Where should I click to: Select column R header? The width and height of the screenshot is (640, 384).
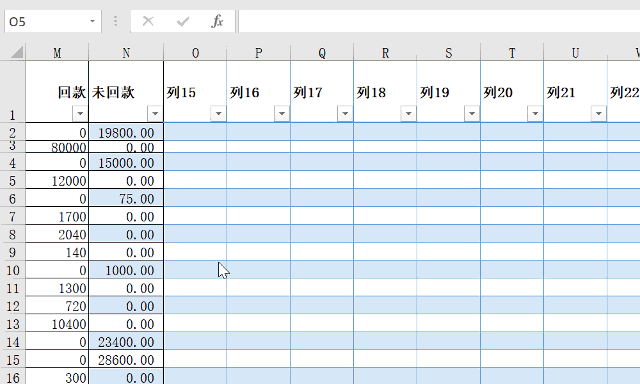coord(385,53)
